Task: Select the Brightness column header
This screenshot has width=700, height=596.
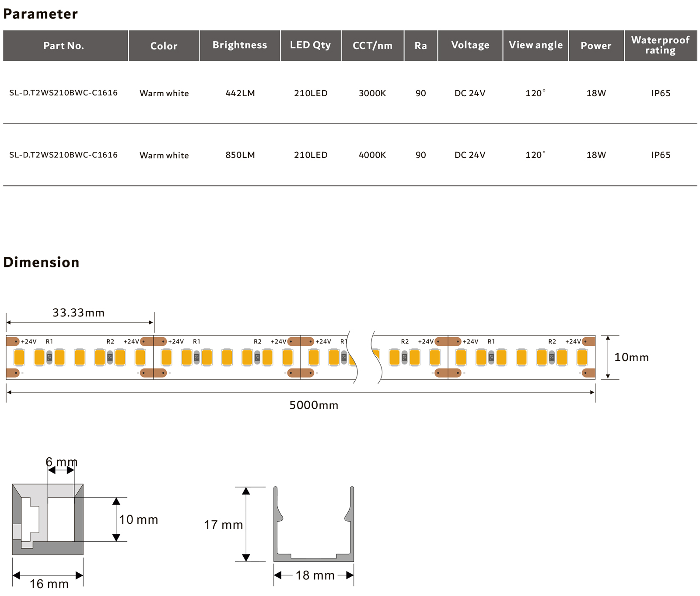Action: coord(239,45)
